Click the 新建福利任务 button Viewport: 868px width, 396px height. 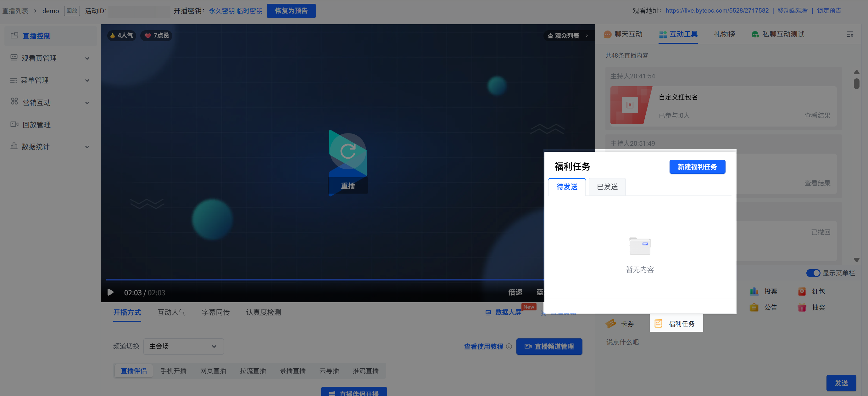point(697,167)
